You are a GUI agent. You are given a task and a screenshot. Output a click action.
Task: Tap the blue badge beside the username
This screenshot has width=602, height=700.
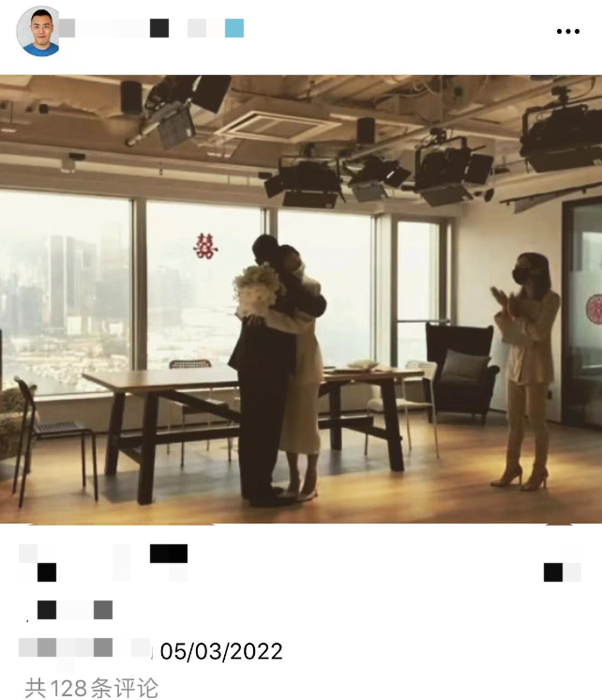234,28
